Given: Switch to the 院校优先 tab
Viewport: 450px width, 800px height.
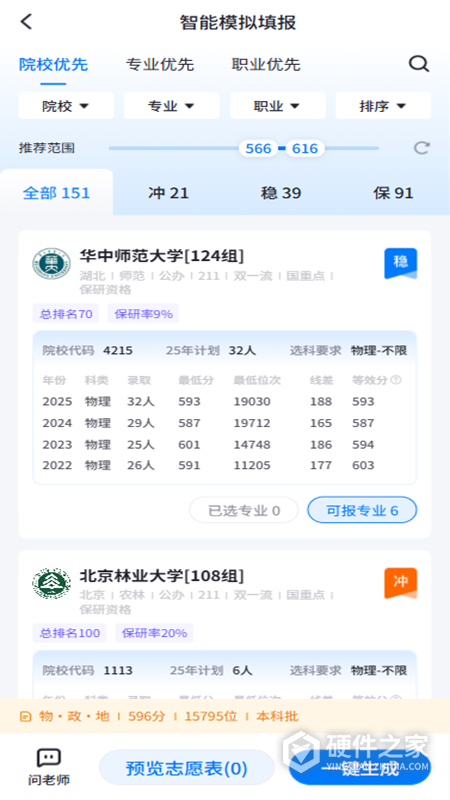Looking at the screenshot, I should [54, 65].
